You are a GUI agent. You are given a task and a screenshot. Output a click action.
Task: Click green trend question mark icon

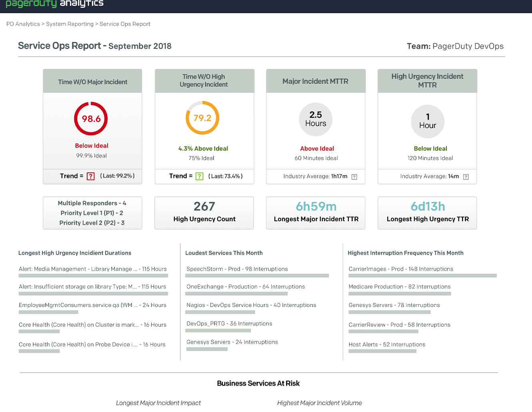(199, 176)
